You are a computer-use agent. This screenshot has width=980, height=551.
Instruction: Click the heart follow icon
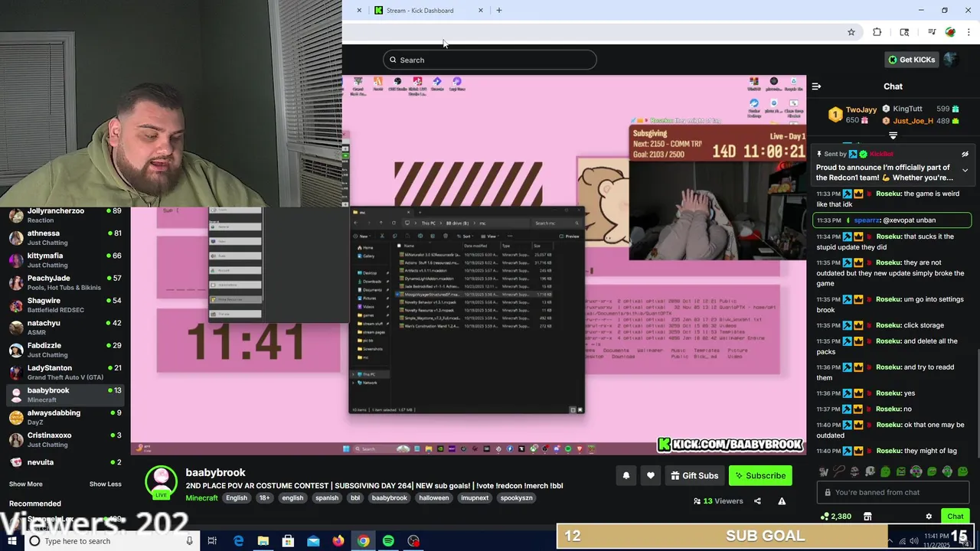click(651, 475)
